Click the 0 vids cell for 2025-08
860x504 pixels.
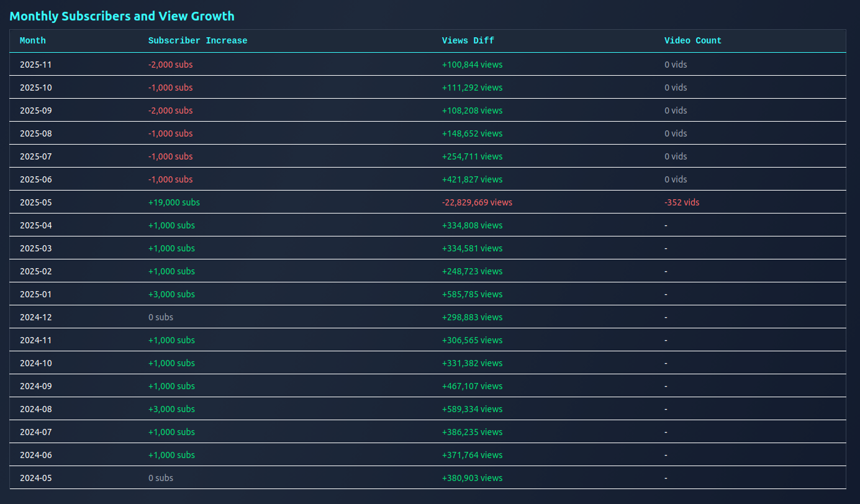pos(676,133)
